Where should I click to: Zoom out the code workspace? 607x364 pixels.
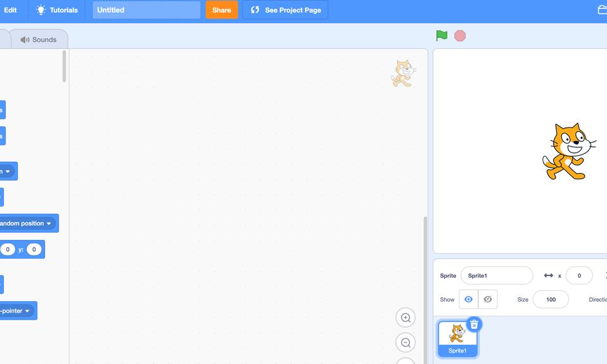click(x=405, y=343)
